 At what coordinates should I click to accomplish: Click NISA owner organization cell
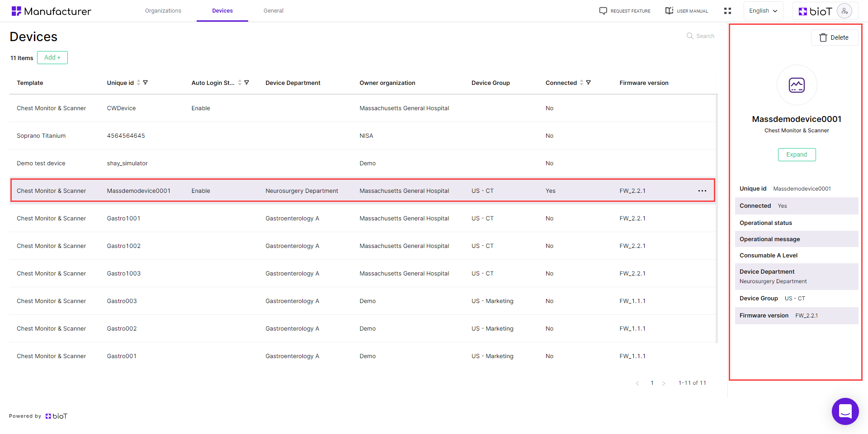click(x=366, y=136)
